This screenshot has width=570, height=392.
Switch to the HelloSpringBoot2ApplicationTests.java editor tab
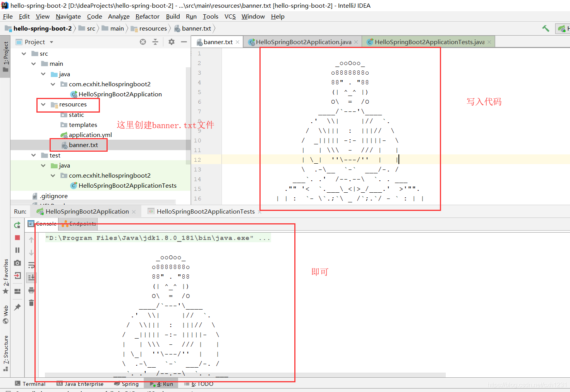[x=429, y=42]
